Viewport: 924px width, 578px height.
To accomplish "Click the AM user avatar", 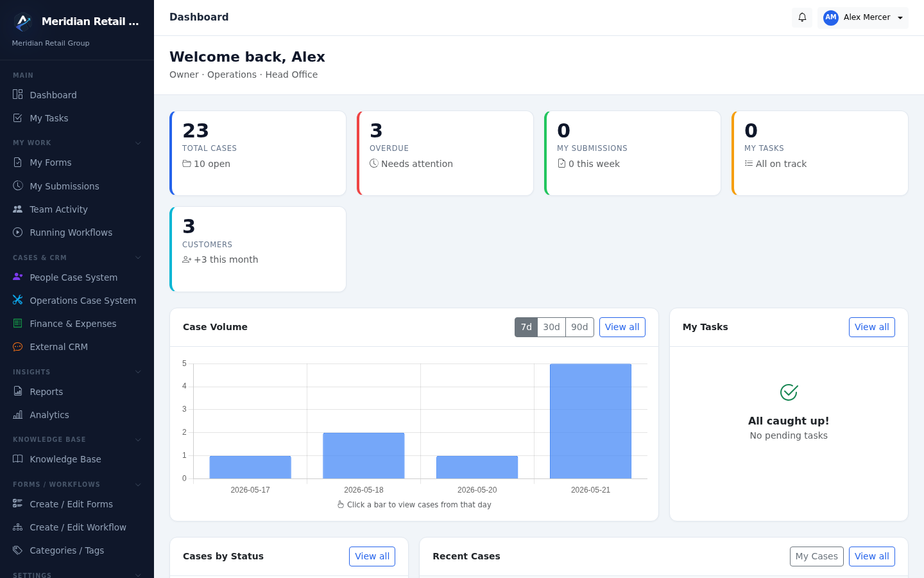I will tap(831, 18).
